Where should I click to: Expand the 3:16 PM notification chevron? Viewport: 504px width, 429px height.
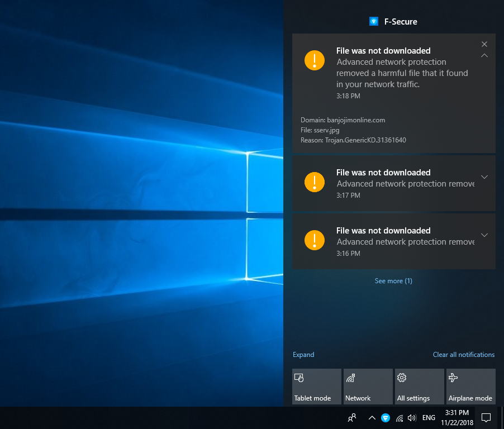(484, 235)
